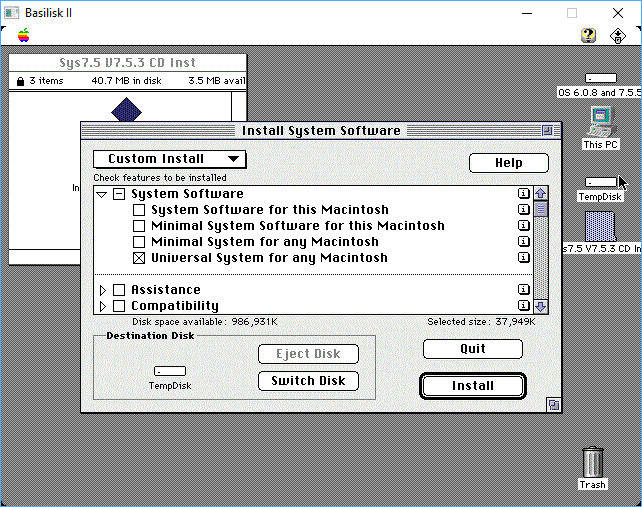Click the Install System Software title bar
The image size is (642, 507).
[x=321, y=131]
